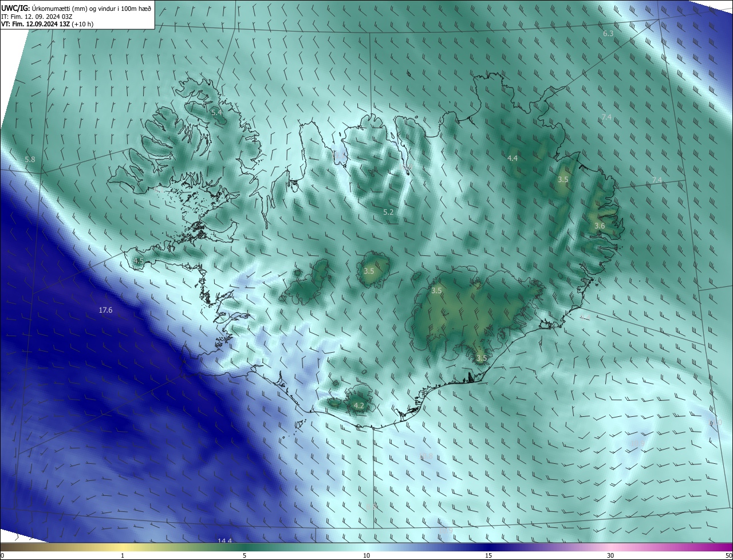
Task: Click the 0 tick on the color scale
Action: tap(2, 555)
